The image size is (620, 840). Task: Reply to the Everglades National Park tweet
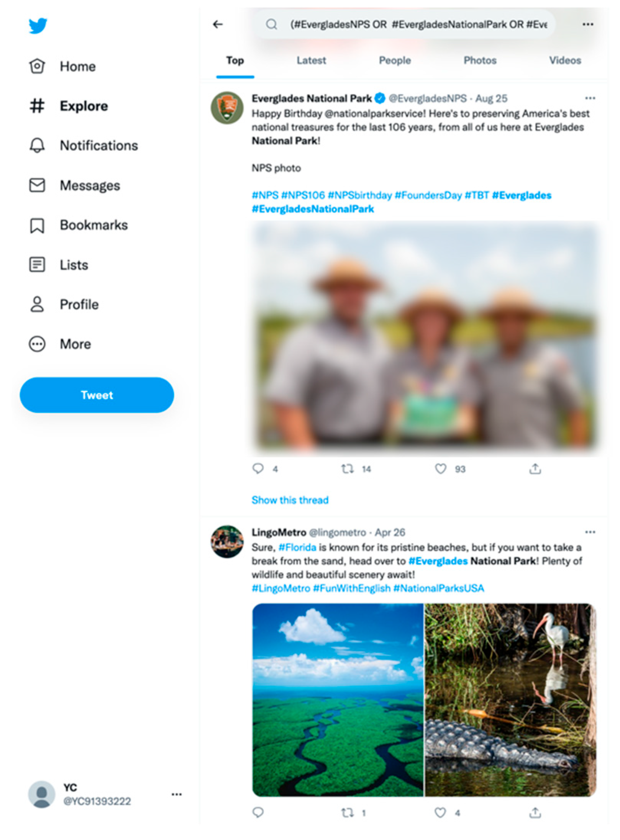[x=258, y=468]
